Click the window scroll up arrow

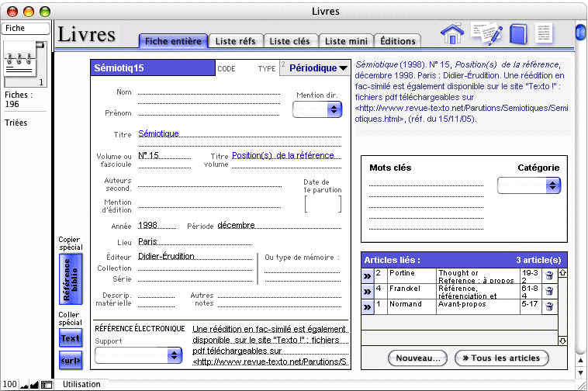click(580, 361)
